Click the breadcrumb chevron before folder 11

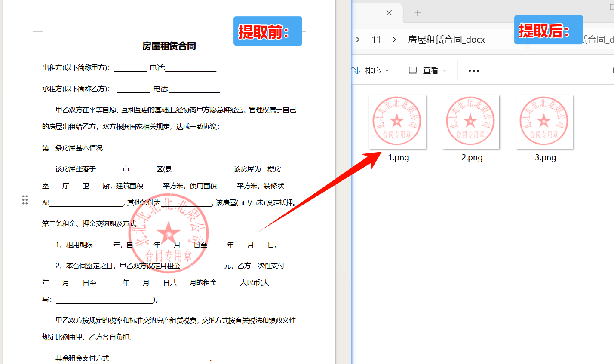358,39
